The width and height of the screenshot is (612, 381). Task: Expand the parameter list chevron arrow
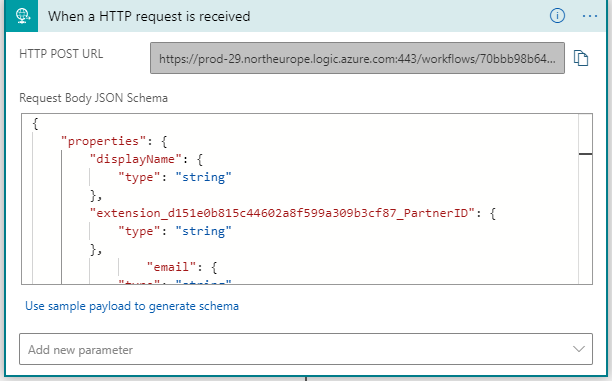tap(578, 349)
